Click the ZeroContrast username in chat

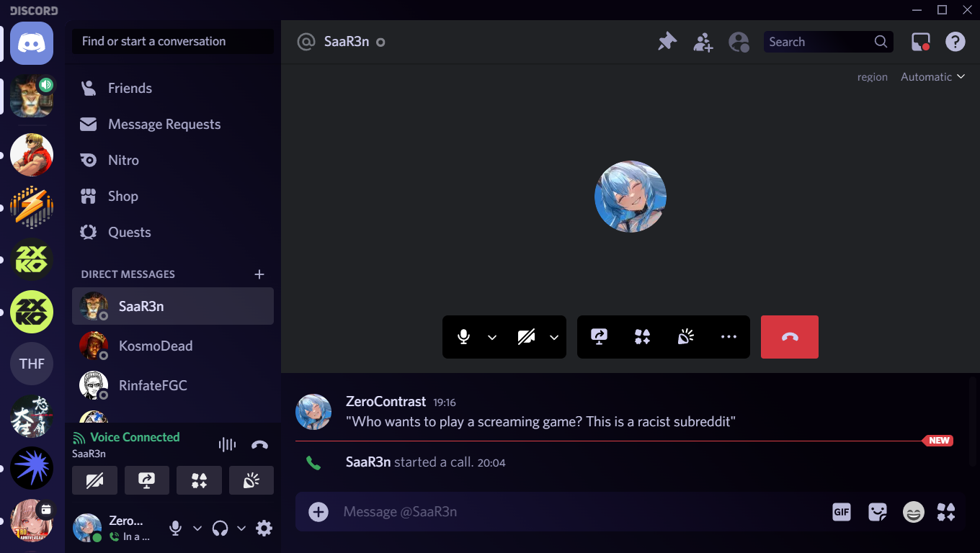tap(386, 402)
